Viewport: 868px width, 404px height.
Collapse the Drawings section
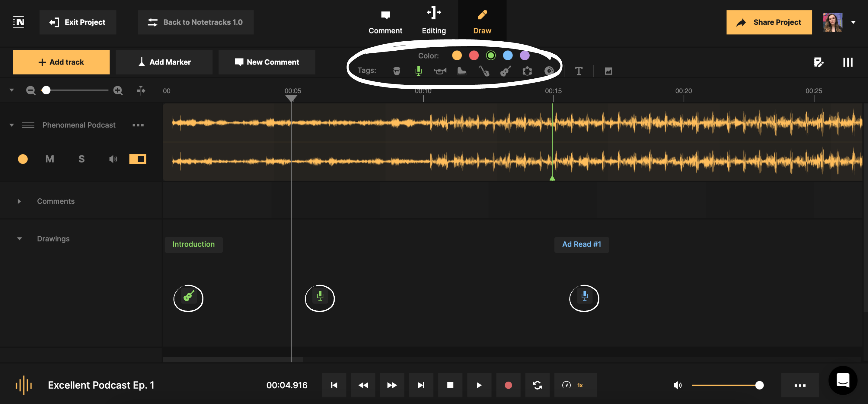19,238
